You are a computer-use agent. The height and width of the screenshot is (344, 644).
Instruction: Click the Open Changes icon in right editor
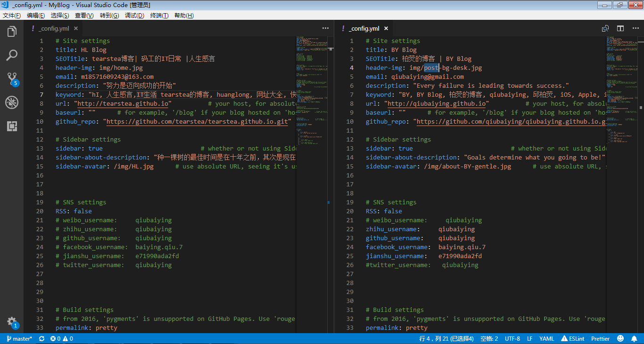click(x=605, y=28)
